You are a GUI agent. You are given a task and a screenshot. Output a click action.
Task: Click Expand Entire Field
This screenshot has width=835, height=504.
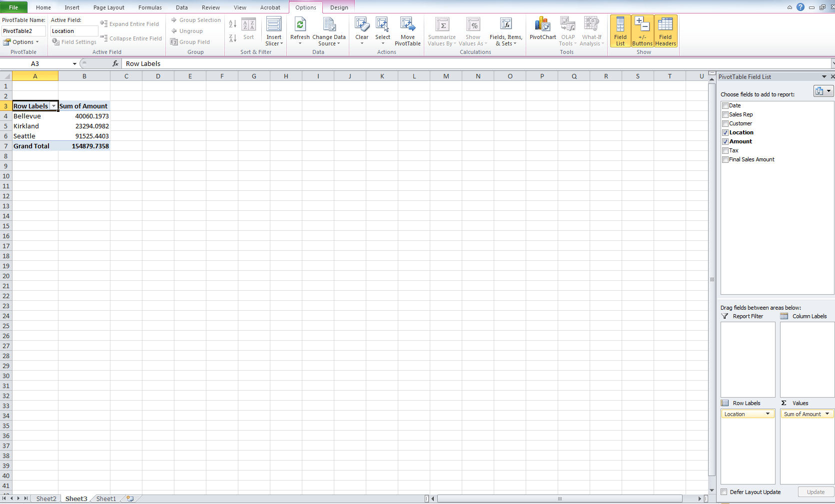click(x=129, y=24)
